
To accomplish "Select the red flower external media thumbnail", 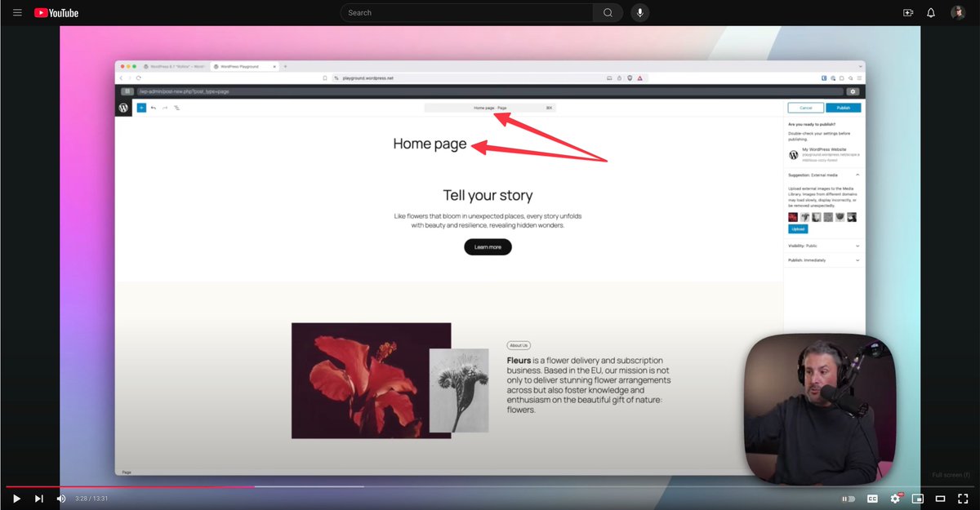I will pos(793,218).
